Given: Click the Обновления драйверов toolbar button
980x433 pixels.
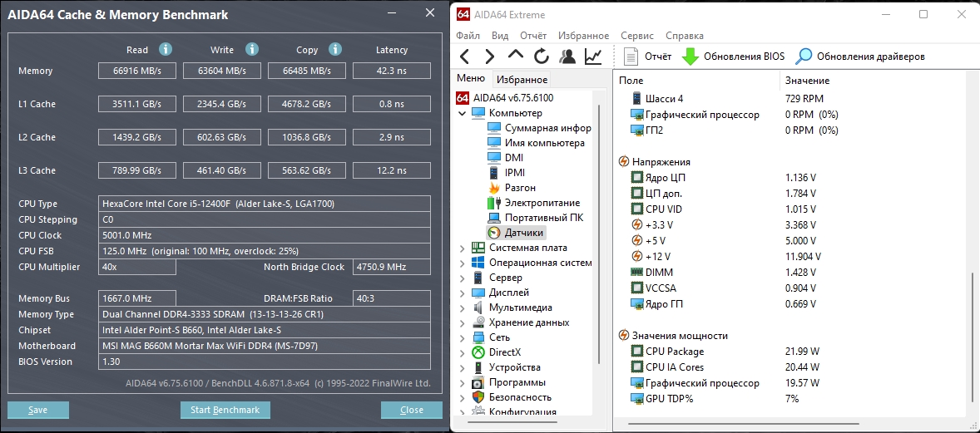Looking at the screenshot, I should coord(860,57).
